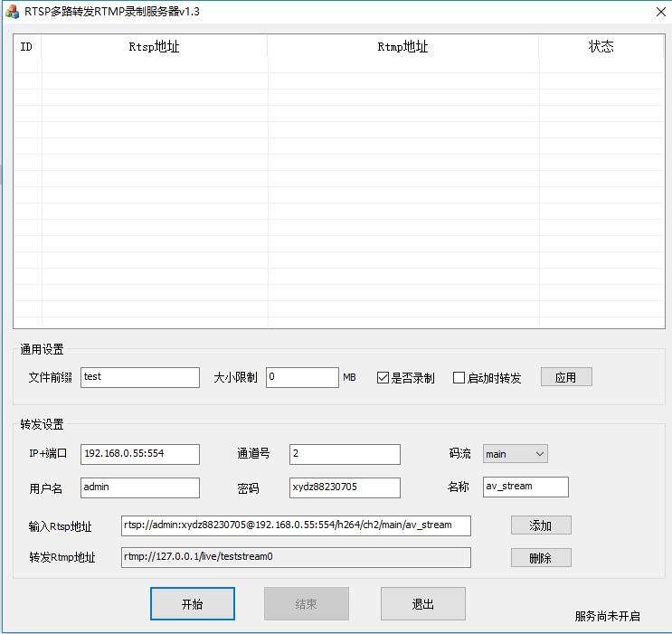Click the IP+端口 address field
The height and width of the screenshot is (634, 672).
pyautogui.click(x=140, y=454)
